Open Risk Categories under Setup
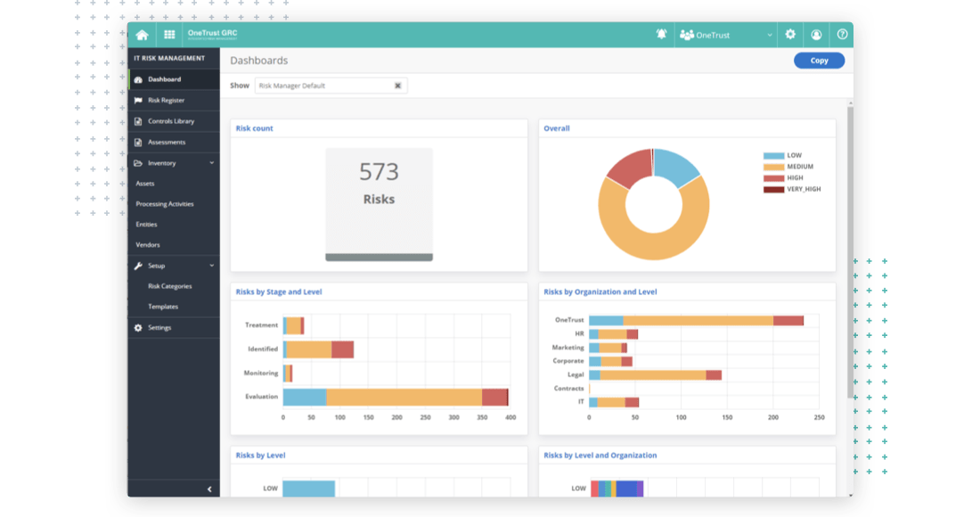Image resolution: width=980 pixels, height=517 pixels. [x=170, y=286]
